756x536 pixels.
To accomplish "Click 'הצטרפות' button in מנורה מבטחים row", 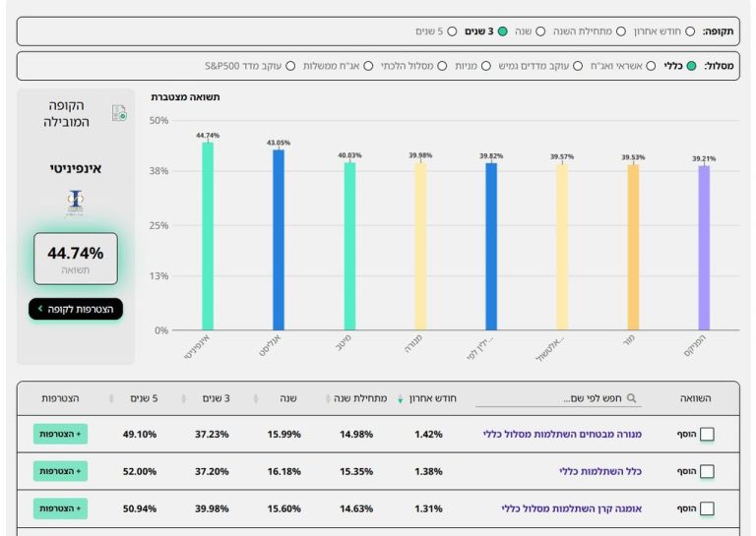I will point(60,435).
